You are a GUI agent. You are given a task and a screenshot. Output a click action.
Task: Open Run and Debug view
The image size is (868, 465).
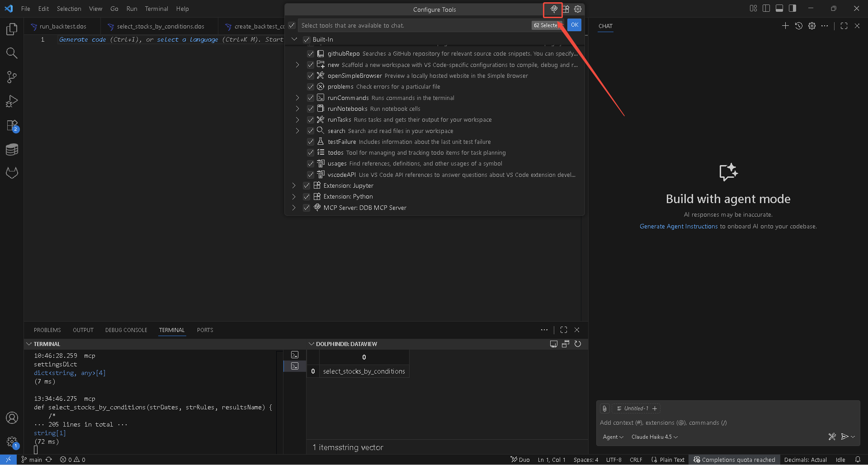(x=12, y=101)
